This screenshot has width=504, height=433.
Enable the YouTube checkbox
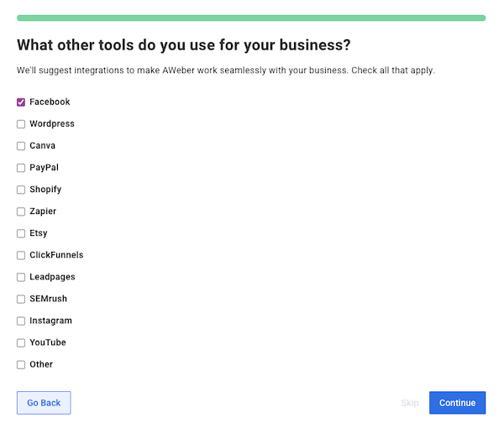click(21, 342)
